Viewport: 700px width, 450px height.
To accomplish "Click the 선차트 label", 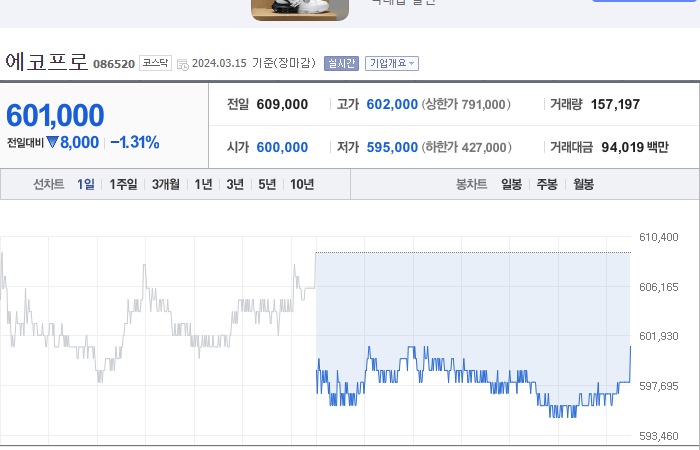I will point(49,184).
